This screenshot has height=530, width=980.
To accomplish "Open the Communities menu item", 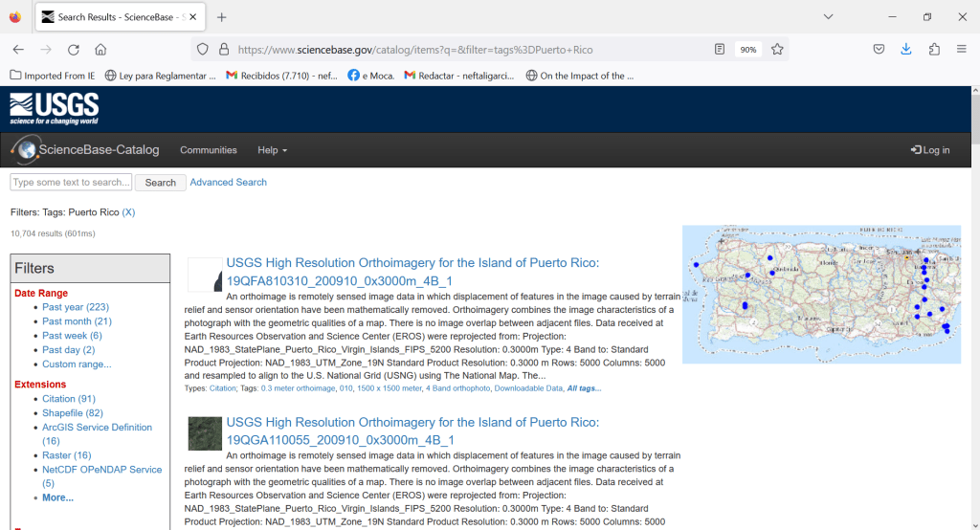I will [209, 150].
